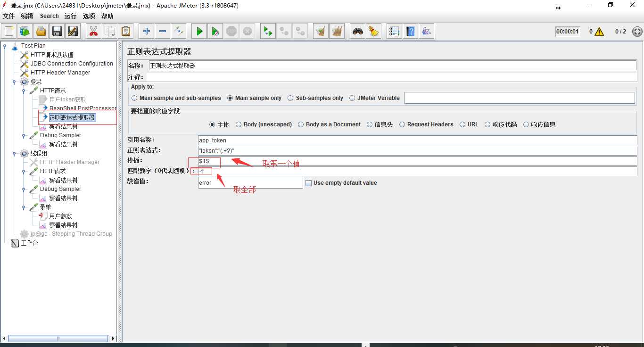The width and height of the screenshot is (644, 347).
Task: Collapse Debug Sampler under 线程组 group
Action: click(24, 189)
